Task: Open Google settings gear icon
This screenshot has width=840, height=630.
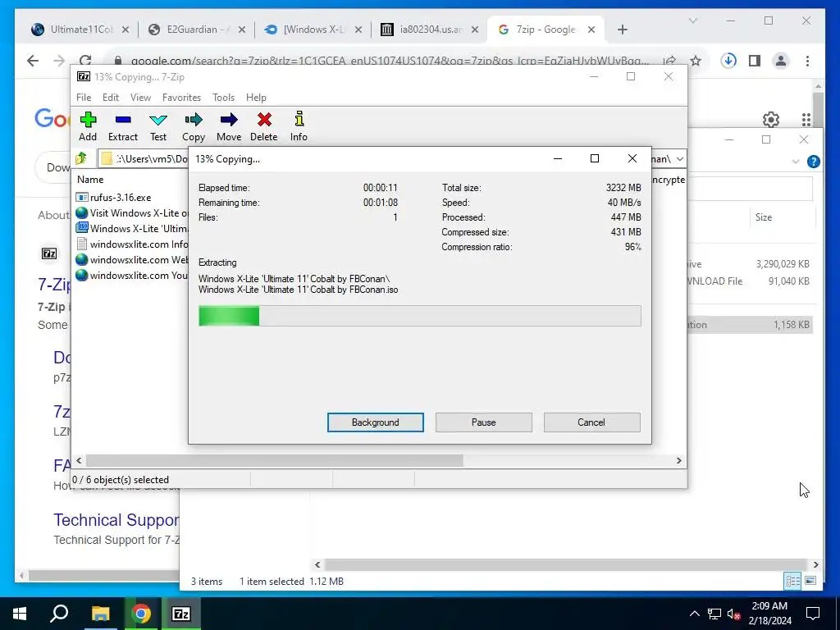Action: (771, 119)
